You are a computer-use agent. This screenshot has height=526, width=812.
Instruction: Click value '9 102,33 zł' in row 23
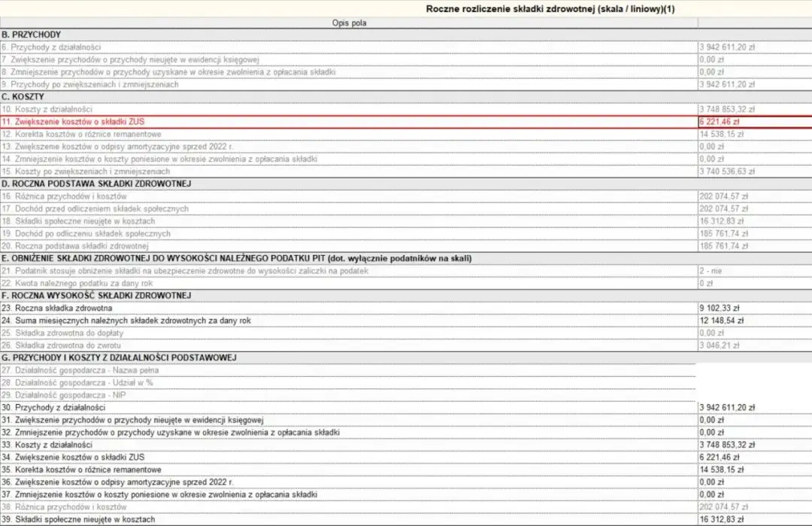click(720, 309)
